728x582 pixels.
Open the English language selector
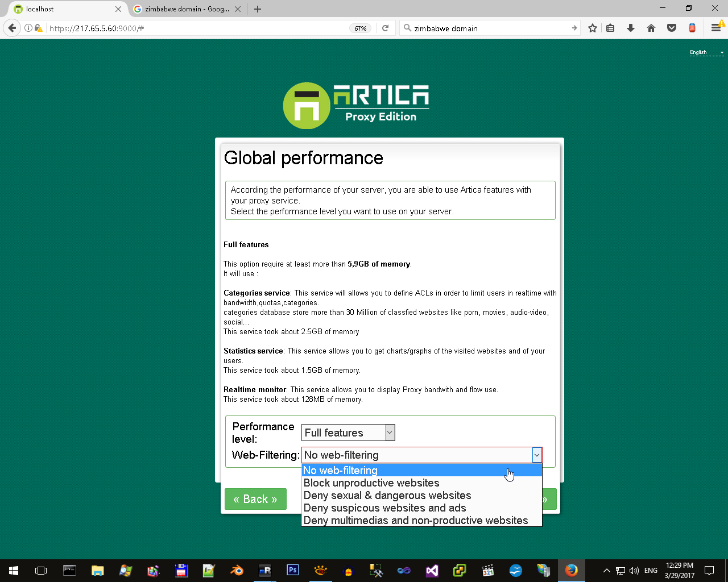point(706,52)
